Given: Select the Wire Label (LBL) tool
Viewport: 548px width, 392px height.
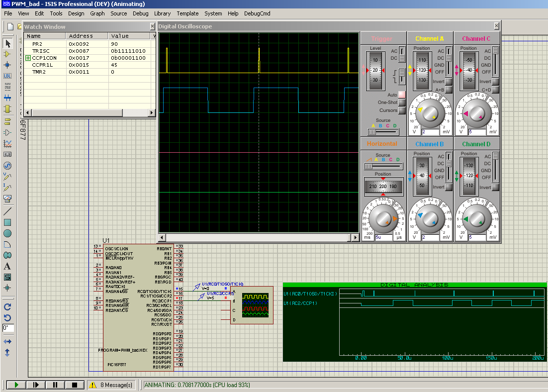Looking at the screenshot, I should click(7, 76).
